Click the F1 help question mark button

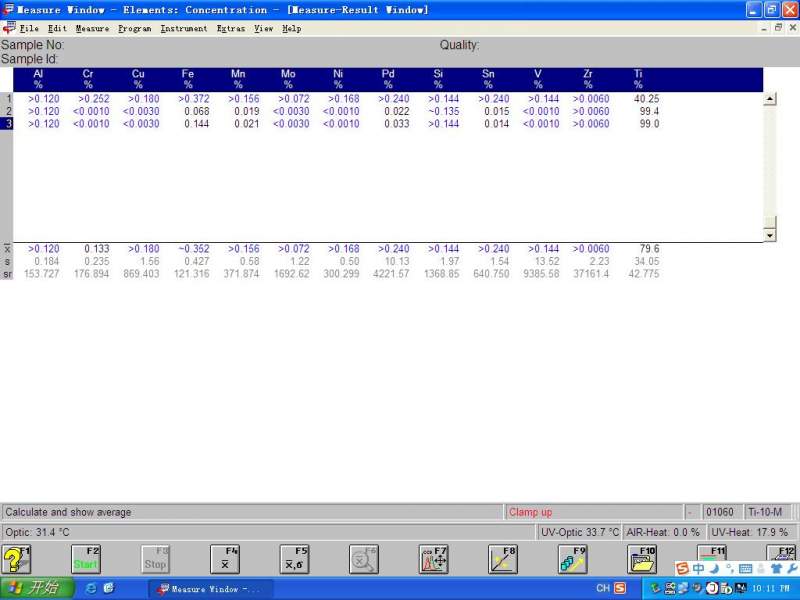[x=16, y=560]
